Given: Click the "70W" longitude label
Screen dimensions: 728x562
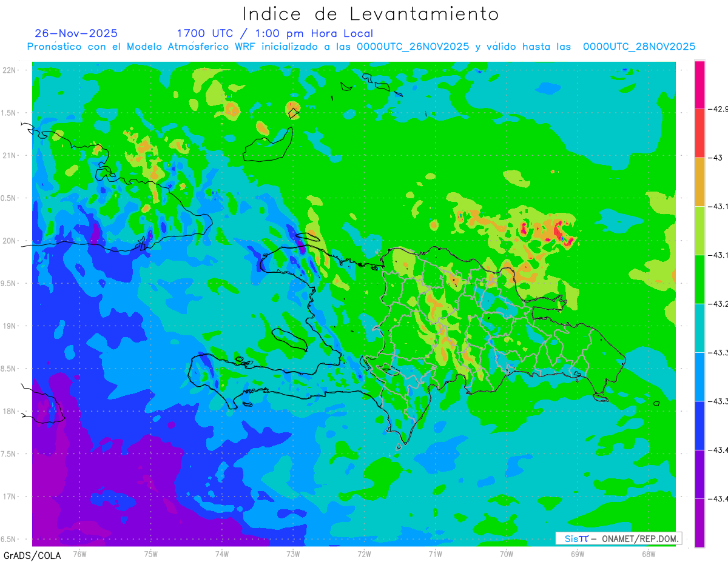Looking at the screenshot, I should point(507,554).
